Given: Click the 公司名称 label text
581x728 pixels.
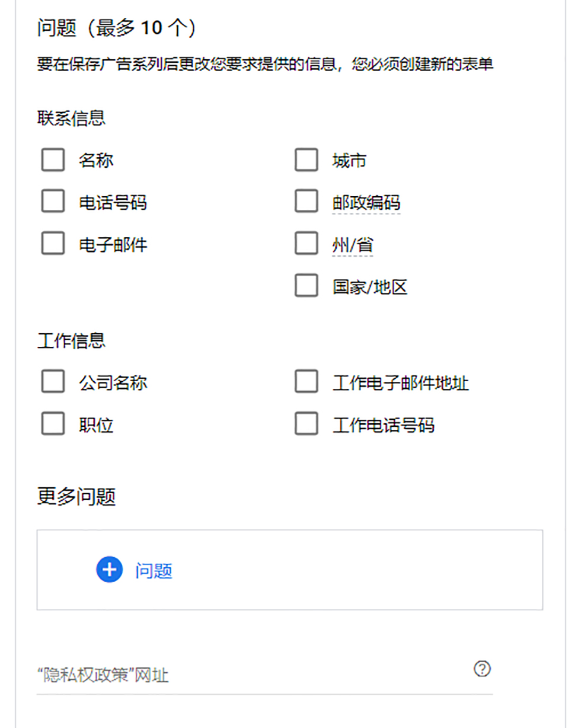Looking at the screenshot, I should (x=113, y=383).
